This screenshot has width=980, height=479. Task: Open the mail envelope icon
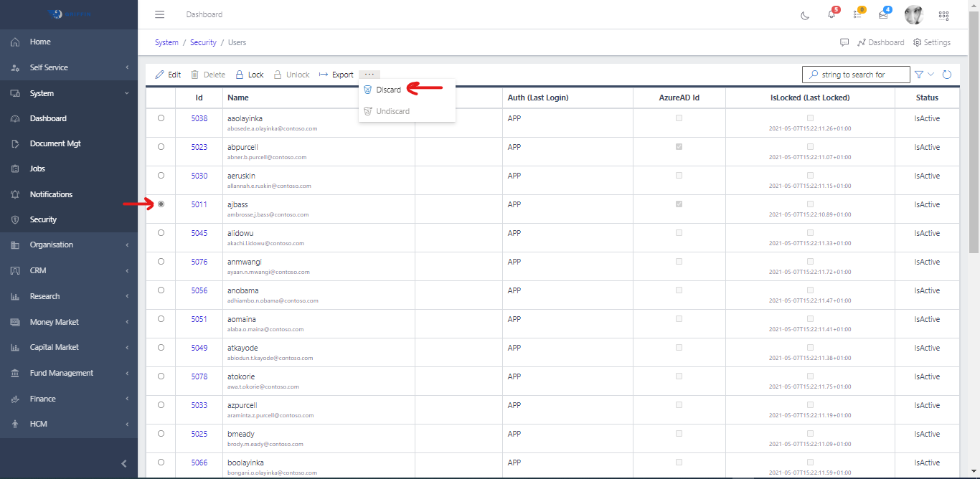(x=883, y=15)
